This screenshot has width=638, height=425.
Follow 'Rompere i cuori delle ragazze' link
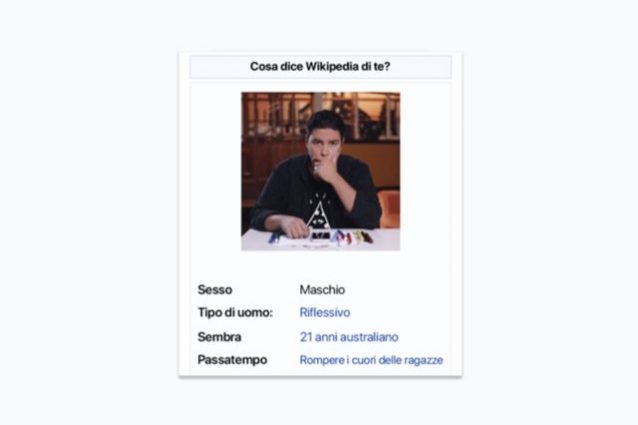(x=371, y=360)
